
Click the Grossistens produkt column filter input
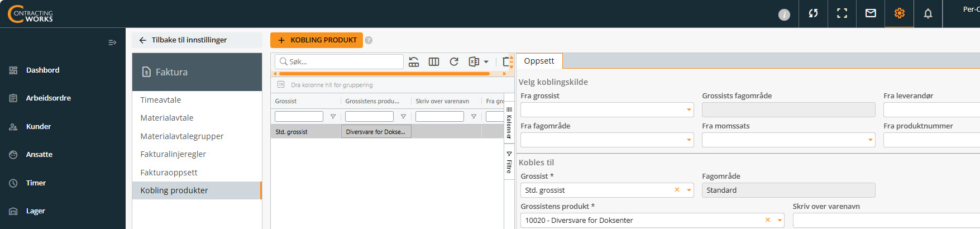coord(369,117)
